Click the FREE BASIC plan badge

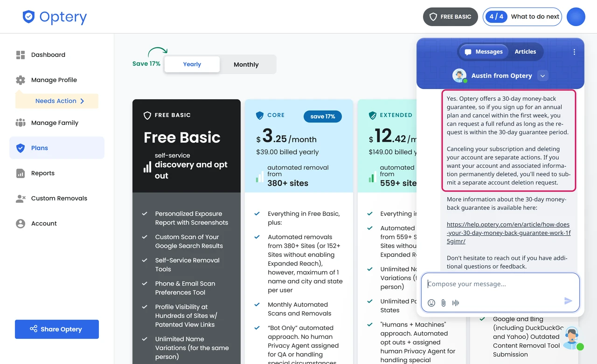[x=451, y=17]
